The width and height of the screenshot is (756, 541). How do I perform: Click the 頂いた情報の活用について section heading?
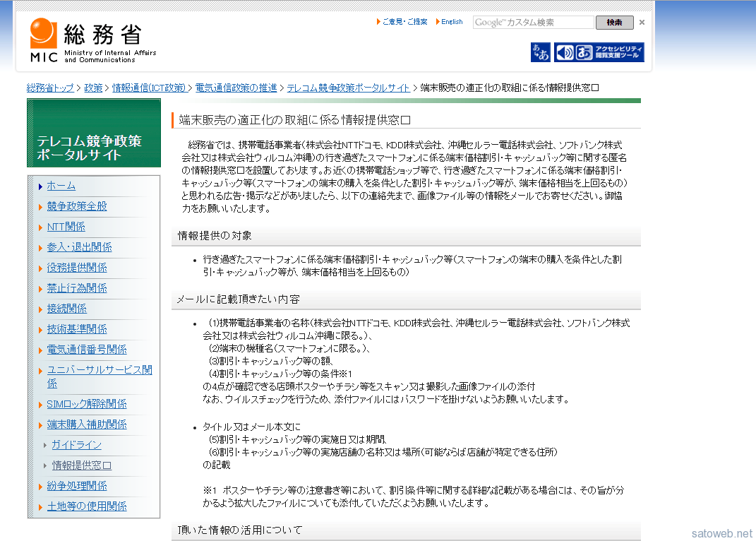pos(240,530)
